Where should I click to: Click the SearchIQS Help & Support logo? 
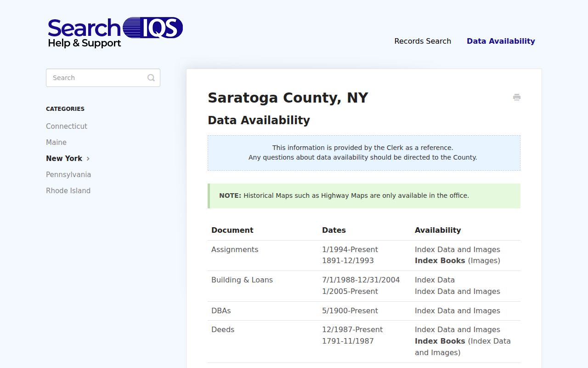click(x=115, y=33)
